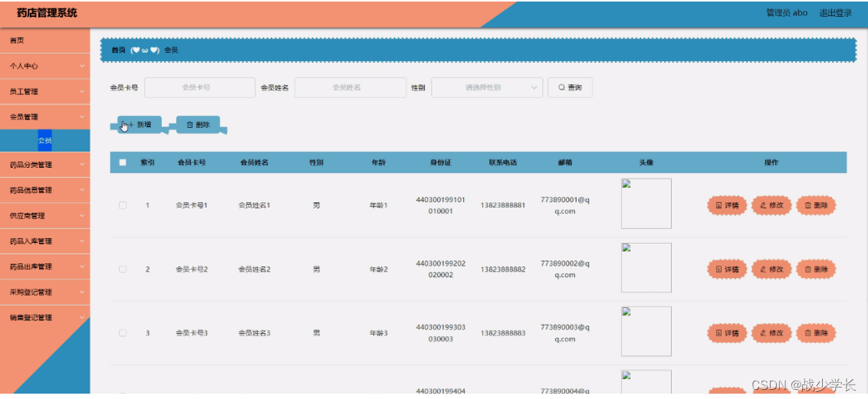
Task: Open 详情 for 会员姓名2
Action: [x=727, y=269]
